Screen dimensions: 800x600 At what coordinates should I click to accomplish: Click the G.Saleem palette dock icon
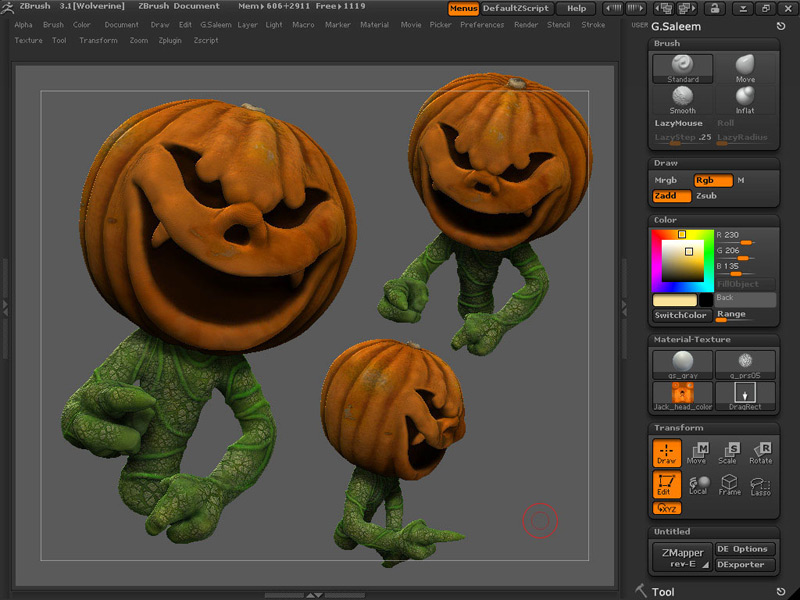pyautogui.click(x=781, y=26)
